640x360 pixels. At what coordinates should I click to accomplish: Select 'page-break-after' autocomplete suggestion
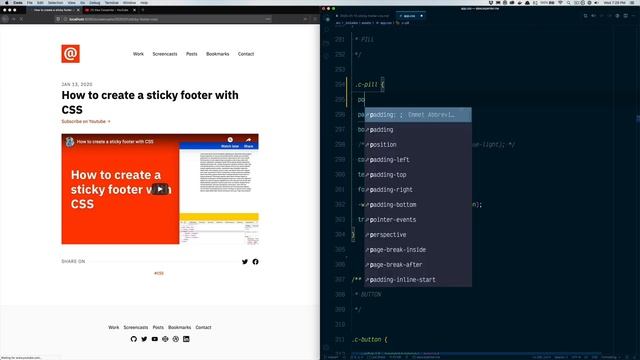tap(418, 264)
